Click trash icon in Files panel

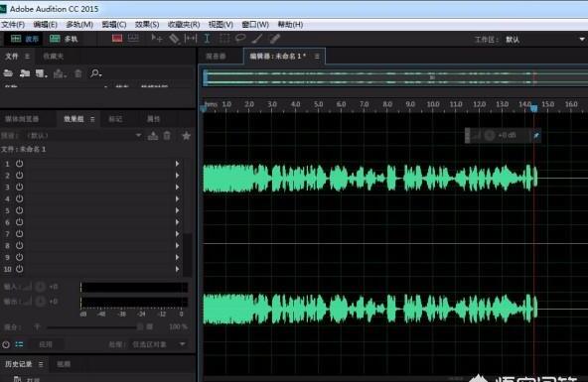click(78, 73)
